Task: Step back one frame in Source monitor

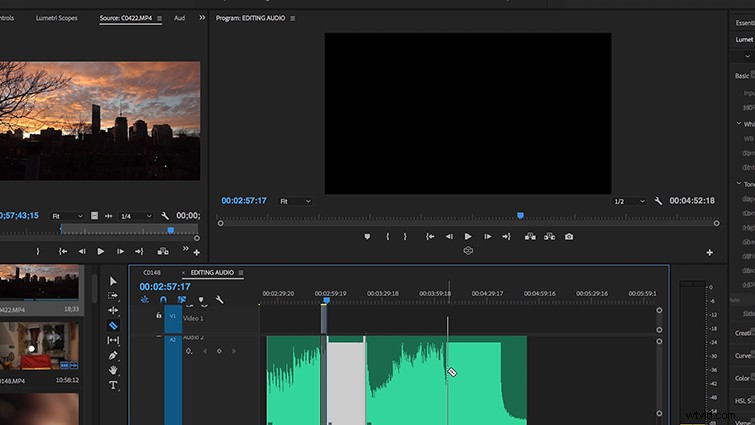Action: click(82, 251)
